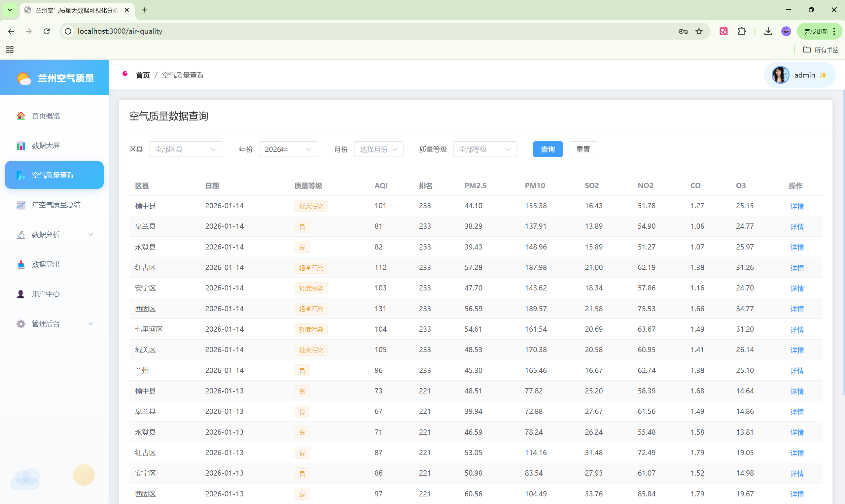Click the admin avatar picture
The image size is (845, 504).
(x=780, y=75)
